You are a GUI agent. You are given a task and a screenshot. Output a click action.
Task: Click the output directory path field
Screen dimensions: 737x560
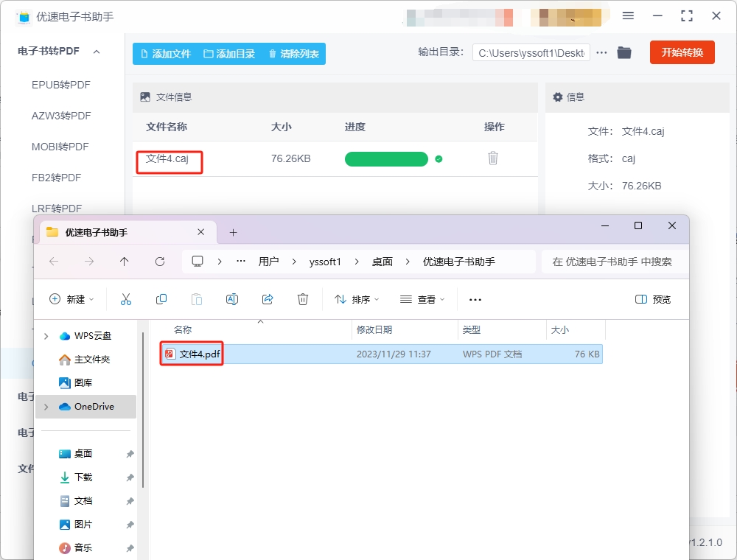(531, 53)
